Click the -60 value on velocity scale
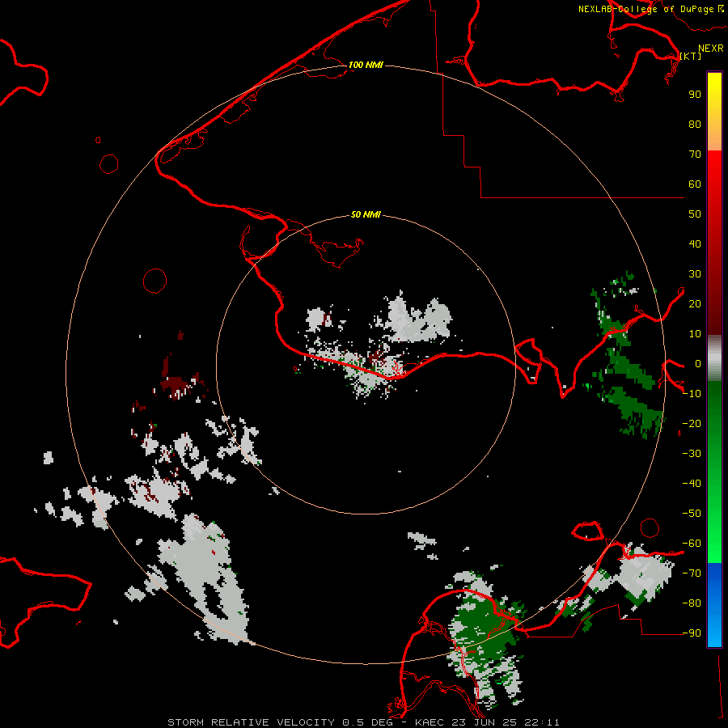 [x=692, y=544]
